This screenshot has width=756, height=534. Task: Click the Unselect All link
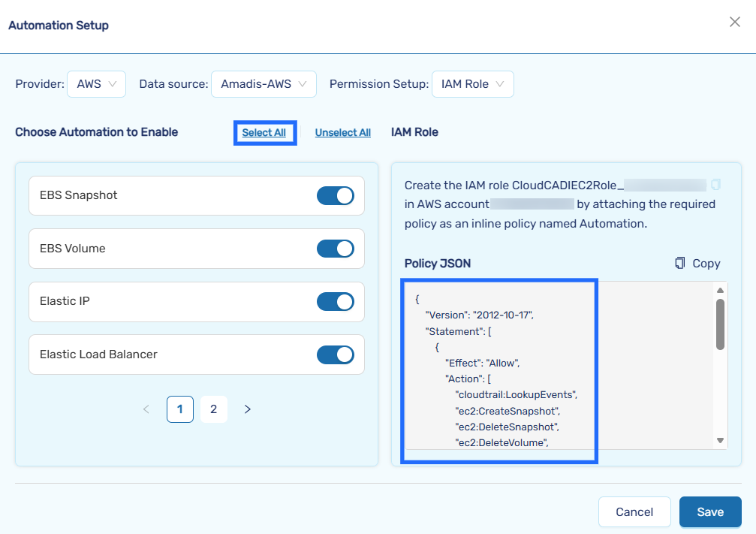click(x=342, y=133)
